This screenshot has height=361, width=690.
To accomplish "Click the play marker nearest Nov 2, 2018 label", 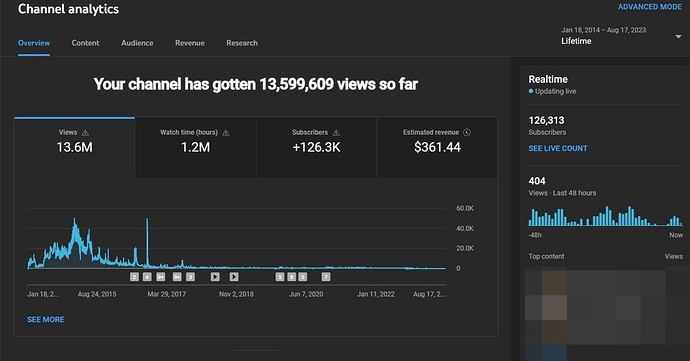I will point(234,277).
